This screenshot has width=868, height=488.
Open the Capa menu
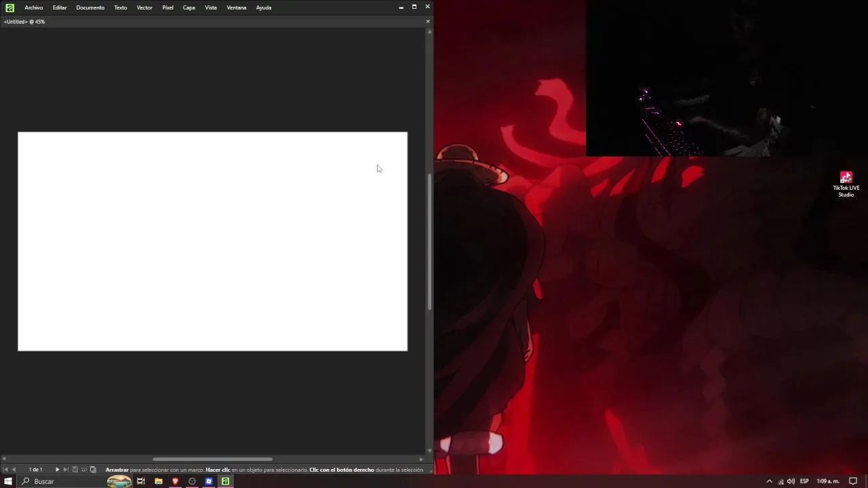coord(189,7)
